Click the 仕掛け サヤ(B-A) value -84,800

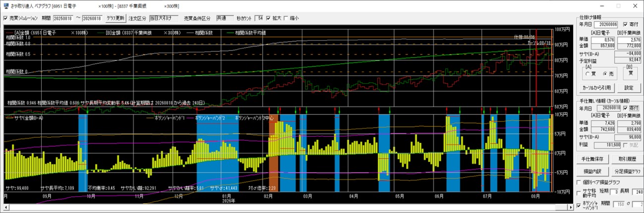(629, 53)
